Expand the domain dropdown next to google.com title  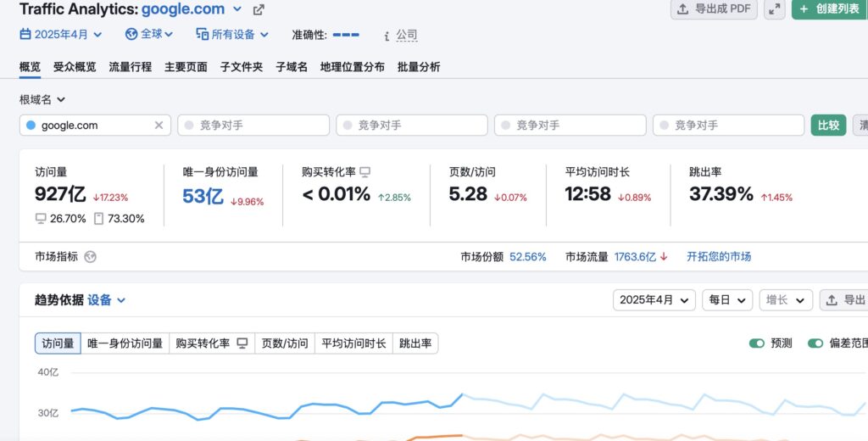point(237,8)
